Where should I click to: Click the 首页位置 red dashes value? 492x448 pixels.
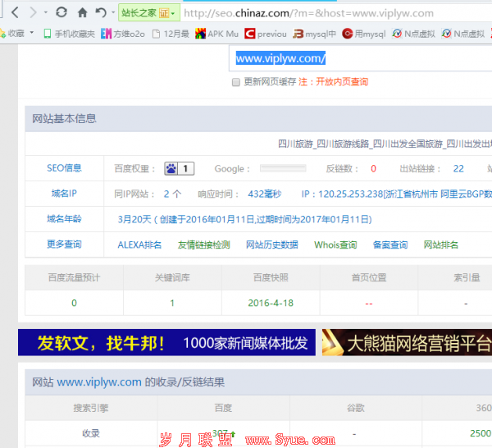click(x=369, y=304)
